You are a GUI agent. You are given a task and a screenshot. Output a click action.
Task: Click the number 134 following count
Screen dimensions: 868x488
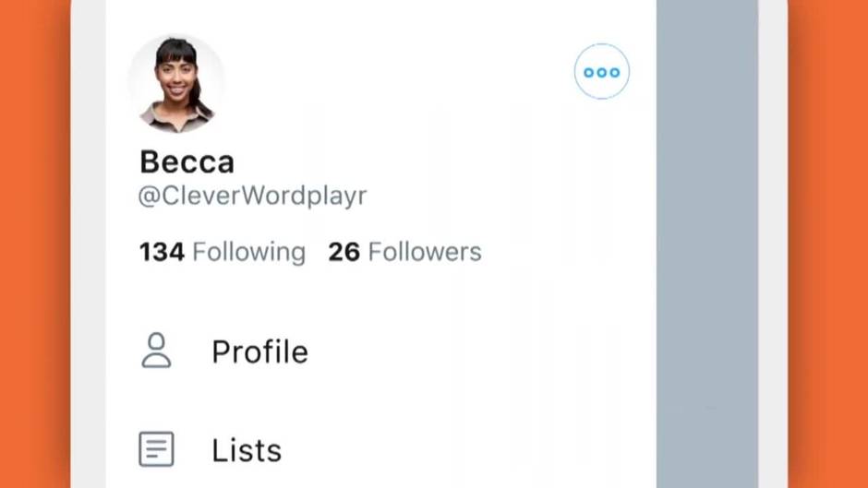[x=162, y=252]
